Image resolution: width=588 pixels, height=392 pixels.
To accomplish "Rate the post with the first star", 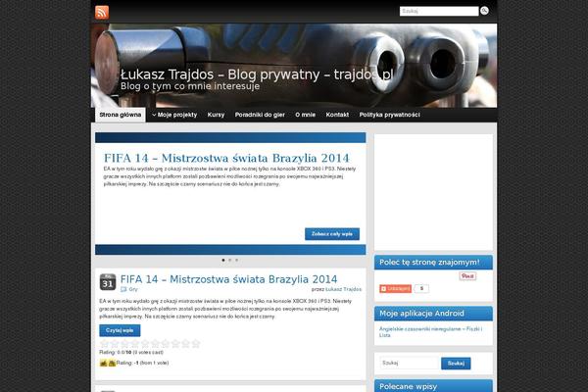I will point(104,344).
